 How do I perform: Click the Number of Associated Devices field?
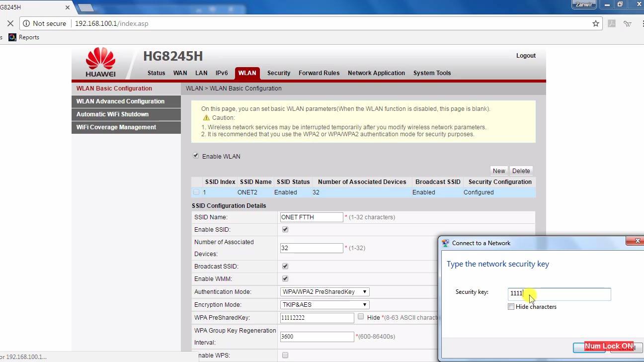[312, 248]
